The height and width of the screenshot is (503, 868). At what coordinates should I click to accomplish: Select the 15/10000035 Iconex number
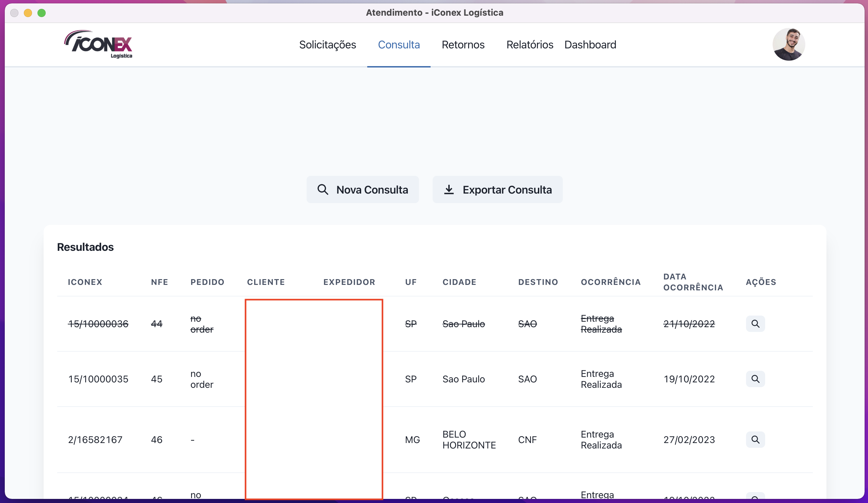coord(98,379)
